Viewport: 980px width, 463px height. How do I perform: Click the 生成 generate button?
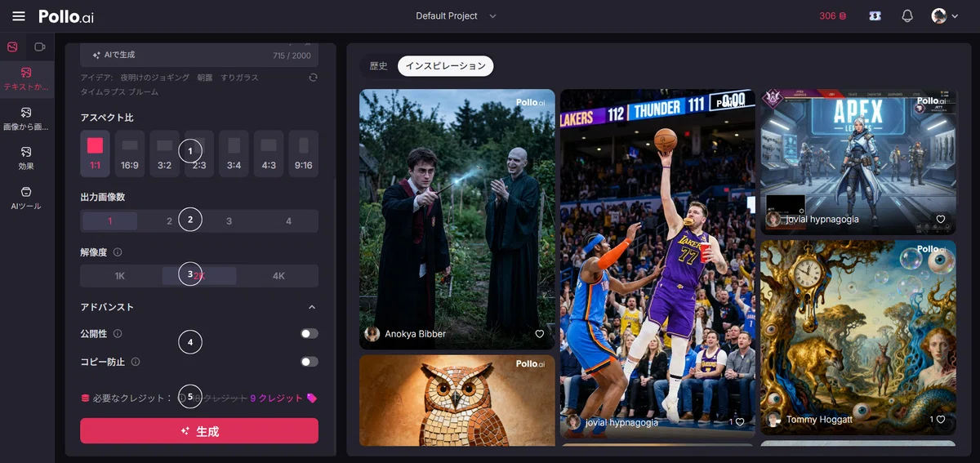(x=199, y=431)
